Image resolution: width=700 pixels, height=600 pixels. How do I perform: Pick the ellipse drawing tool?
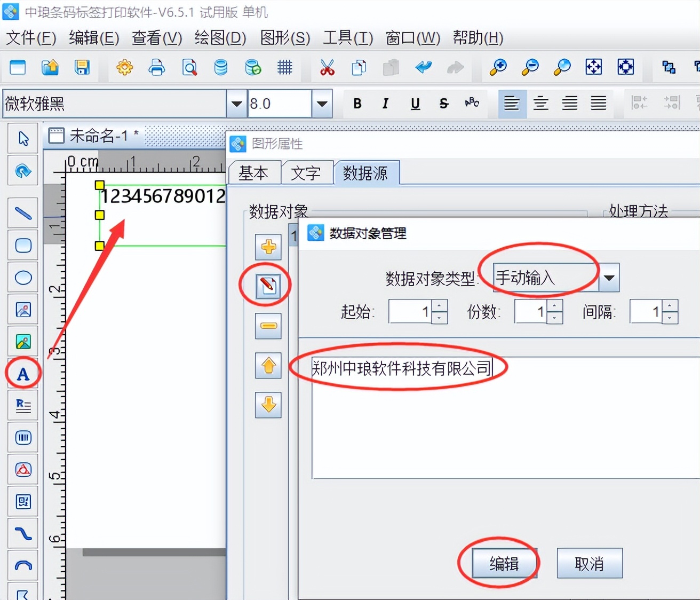[23, 277]
